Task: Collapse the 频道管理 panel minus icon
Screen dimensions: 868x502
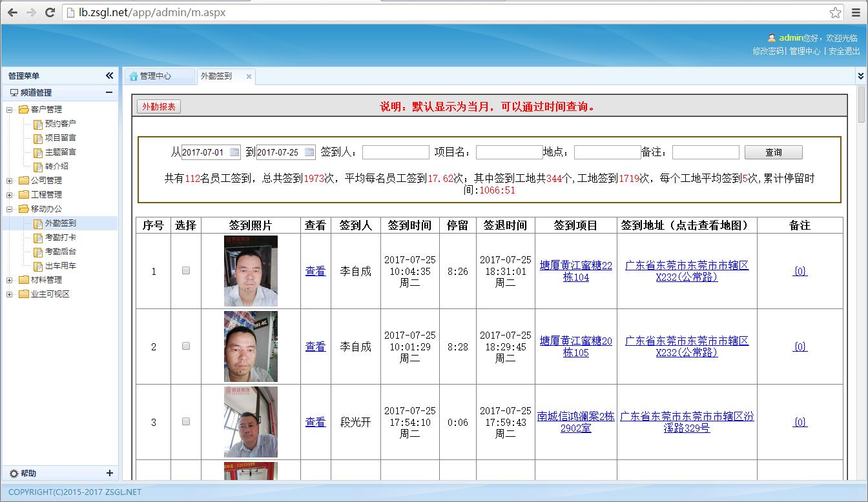Action: 109,92
